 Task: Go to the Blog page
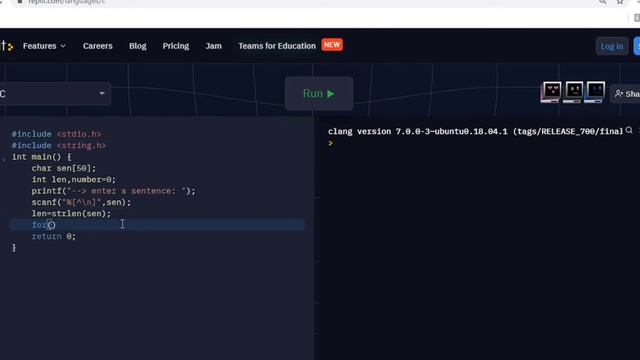tap(138, 46)
